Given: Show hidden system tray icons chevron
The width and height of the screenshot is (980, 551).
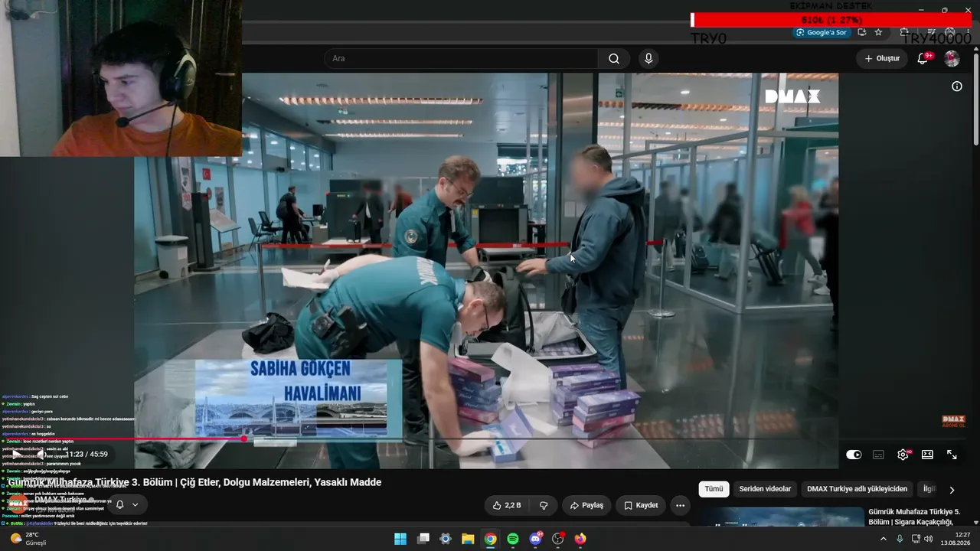Looking at the screenshot, I should pos(883,539).
